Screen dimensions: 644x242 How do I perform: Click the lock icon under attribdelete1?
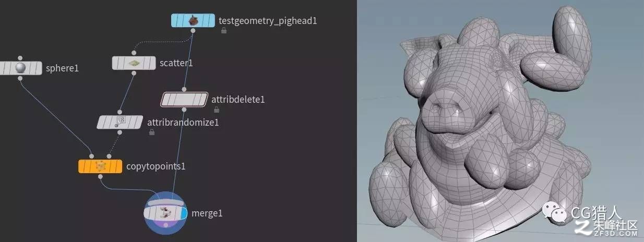tap(216, 109)
